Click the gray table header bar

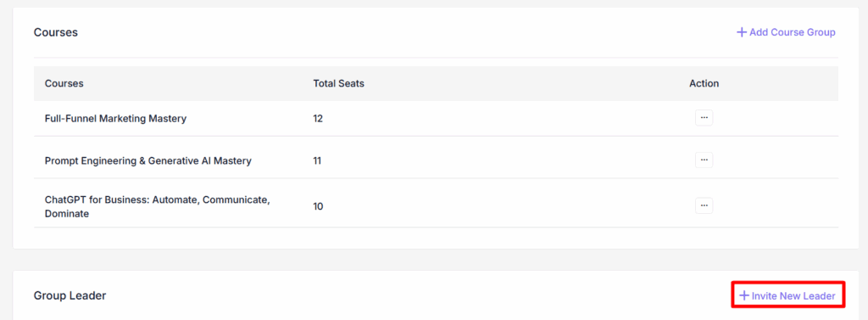(x=437, y=83)
